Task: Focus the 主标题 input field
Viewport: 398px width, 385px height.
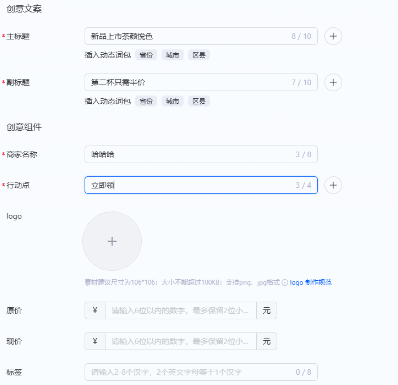Action: click(x=201, y=36)
